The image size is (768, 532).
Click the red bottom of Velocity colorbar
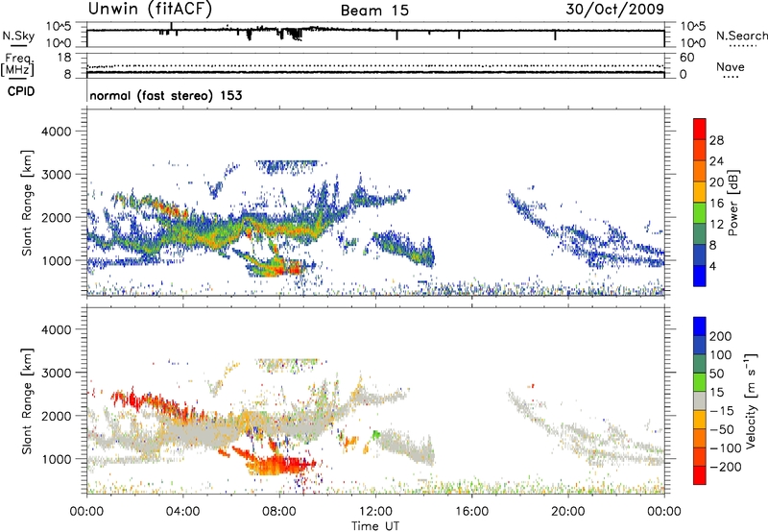[x=700, y=475]
